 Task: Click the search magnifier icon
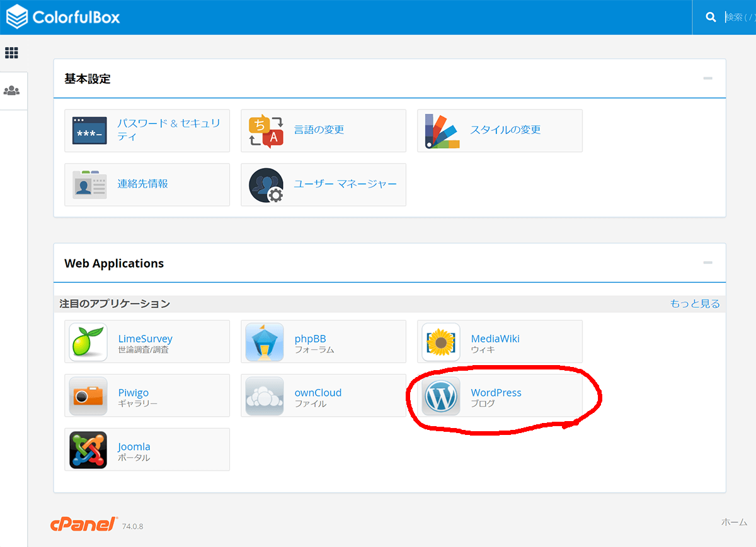click(711, 17)
